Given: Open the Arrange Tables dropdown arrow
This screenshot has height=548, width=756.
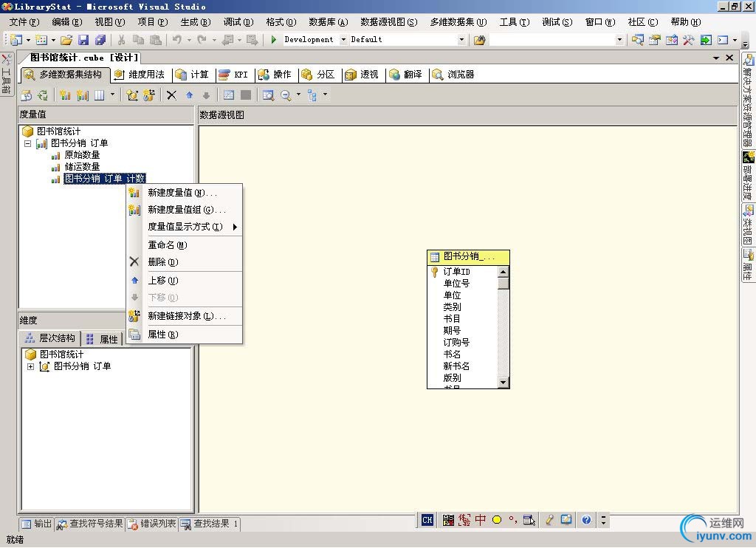Looking at the screenshot, I should click(325, 95).
